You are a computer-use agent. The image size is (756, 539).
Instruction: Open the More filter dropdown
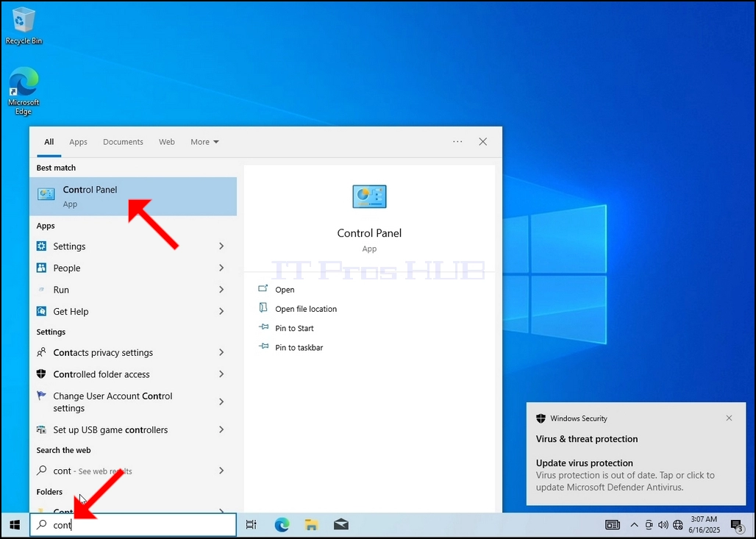point(204,142)
